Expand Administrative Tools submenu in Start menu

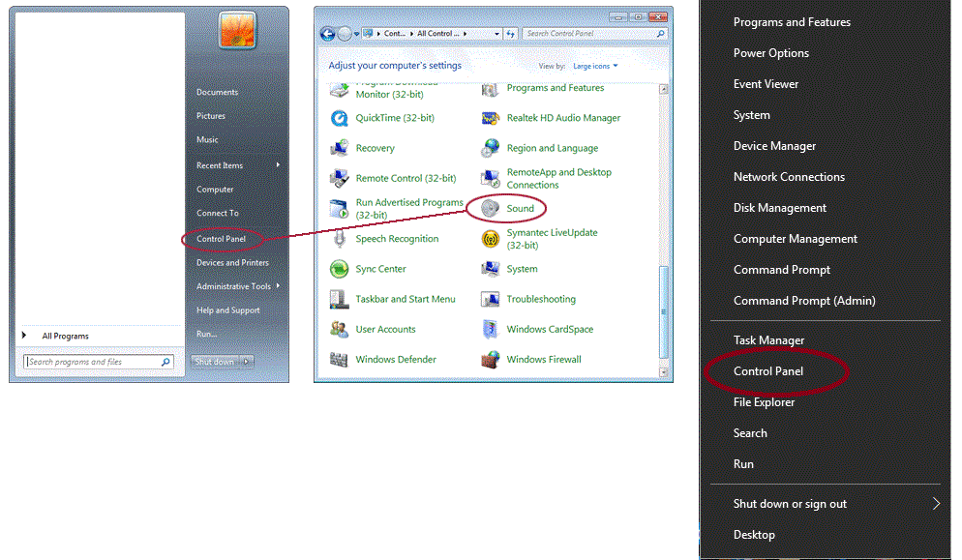point(278,286)
